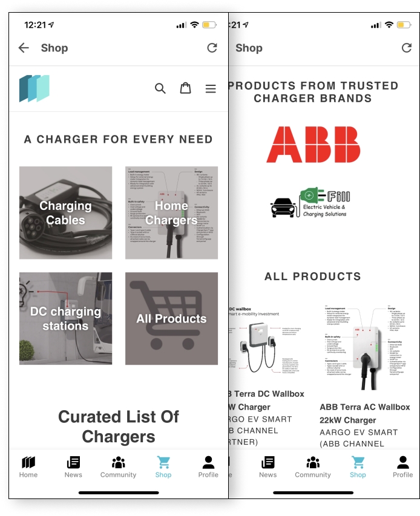Expand the hamburger menu
The image size is (420, 516).
(211, 88)
